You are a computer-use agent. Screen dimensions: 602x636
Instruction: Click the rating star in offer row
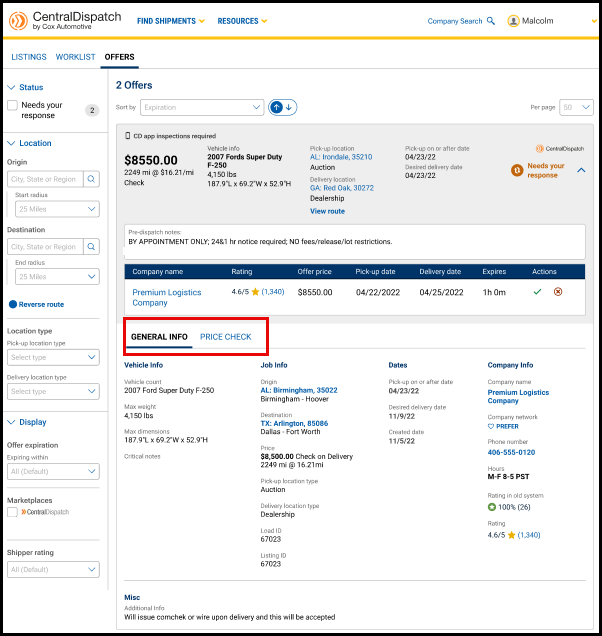coord(255,292)
